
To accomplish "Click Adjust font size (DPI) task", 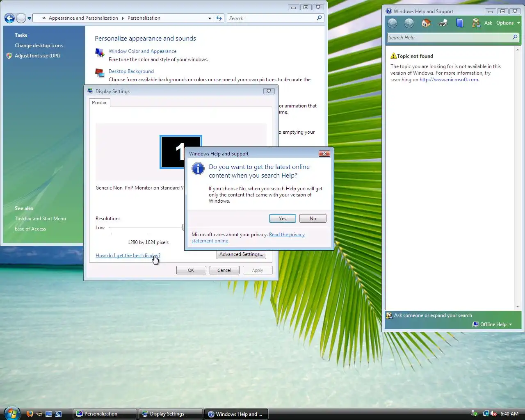I will tap(37, 56).
